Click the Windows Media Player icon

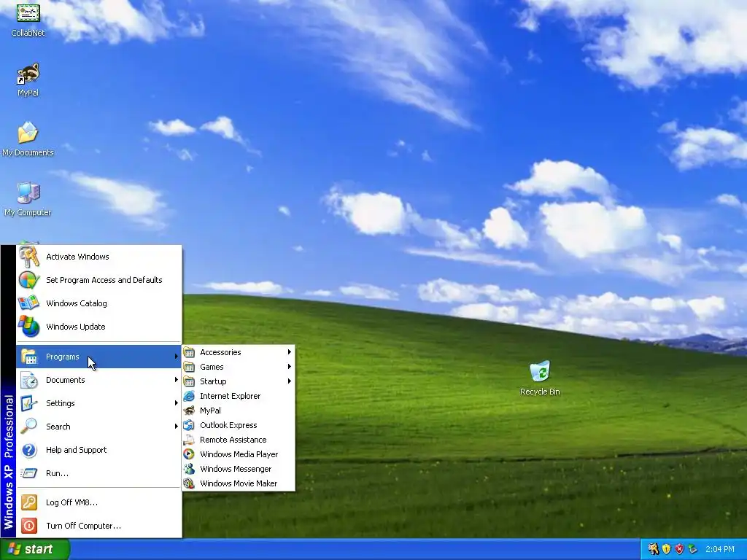[x=189, y=454]
